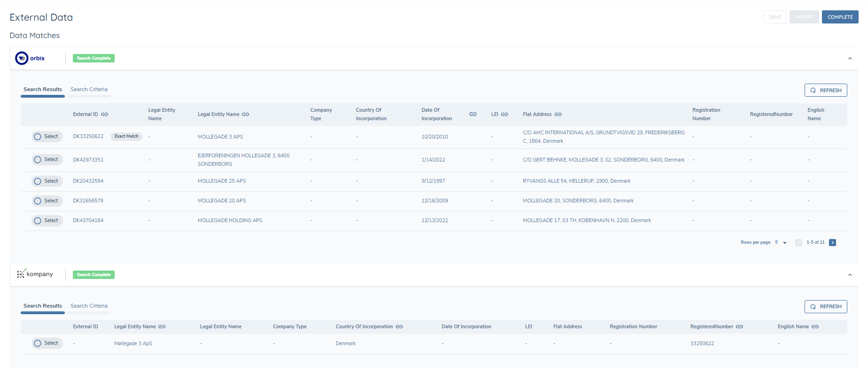The image size is (868, 379).
Task: Click link icon next to LEI header
Action: [505, 115]
